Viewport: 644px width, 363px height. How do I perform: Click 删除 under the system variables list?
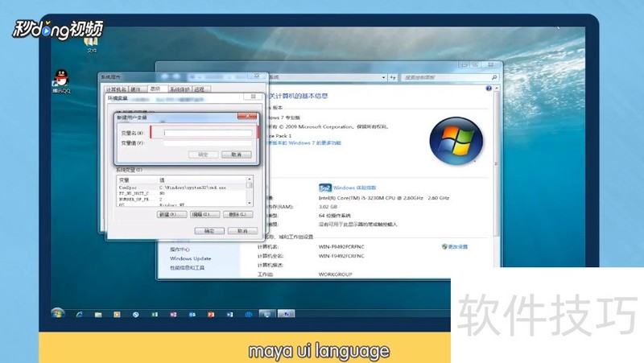(237, 214)
